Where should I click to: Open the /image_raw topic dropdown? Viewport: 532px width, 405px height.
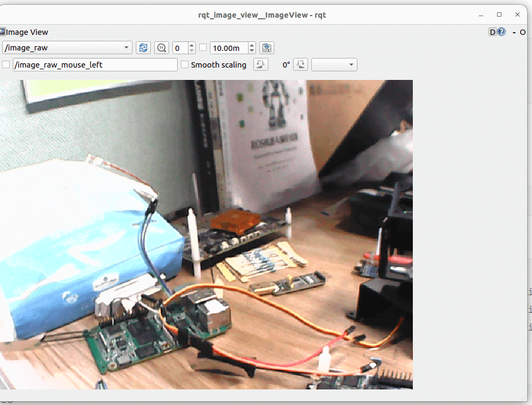67,48
